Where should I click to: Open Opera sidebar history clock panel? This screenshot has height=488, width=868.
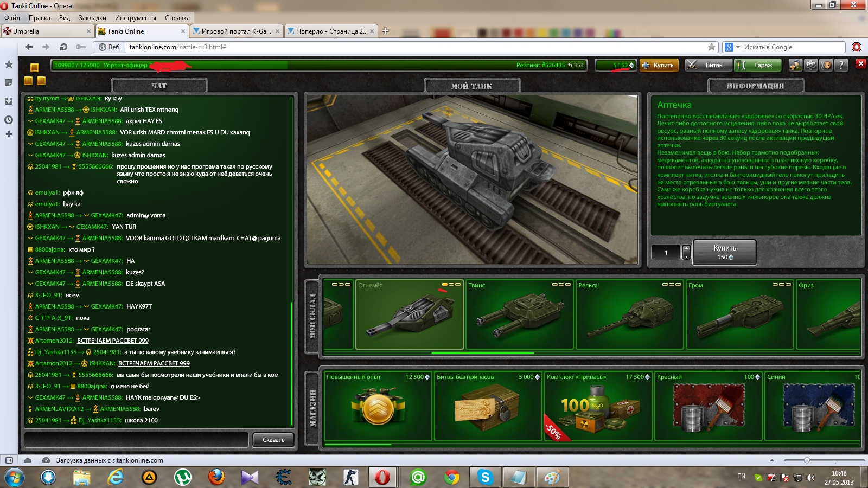pyautogui.click(x=9, y=120)
